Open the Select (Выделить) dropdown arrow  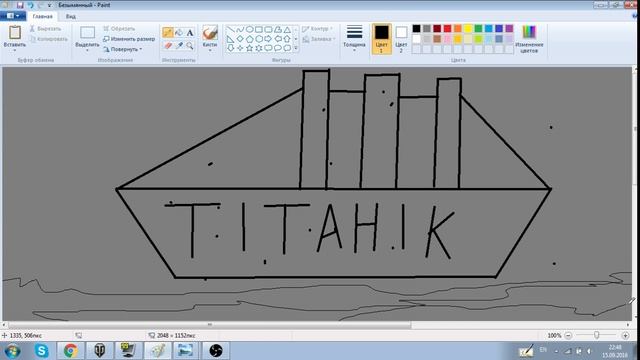(87, 50)
